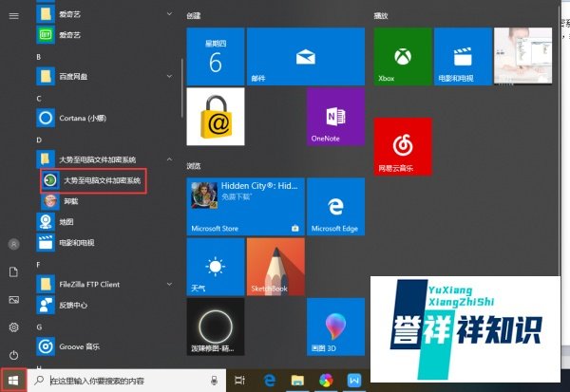The width and height of the screenshot is (570, 392).
Task: Open the colorful pinwheel taskbar app
Action: pos(326,381)
